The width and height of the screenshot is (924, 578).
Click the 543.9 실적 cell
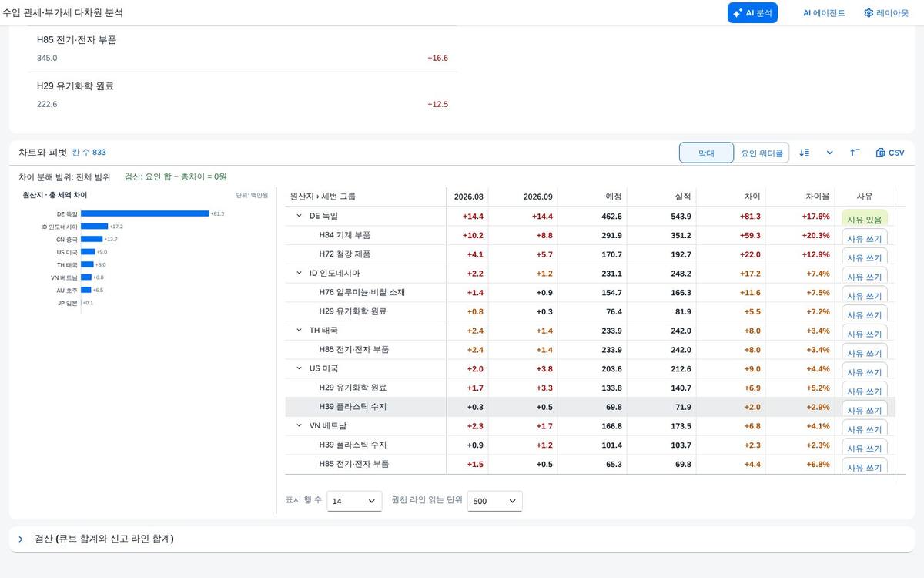coord(681,217)
